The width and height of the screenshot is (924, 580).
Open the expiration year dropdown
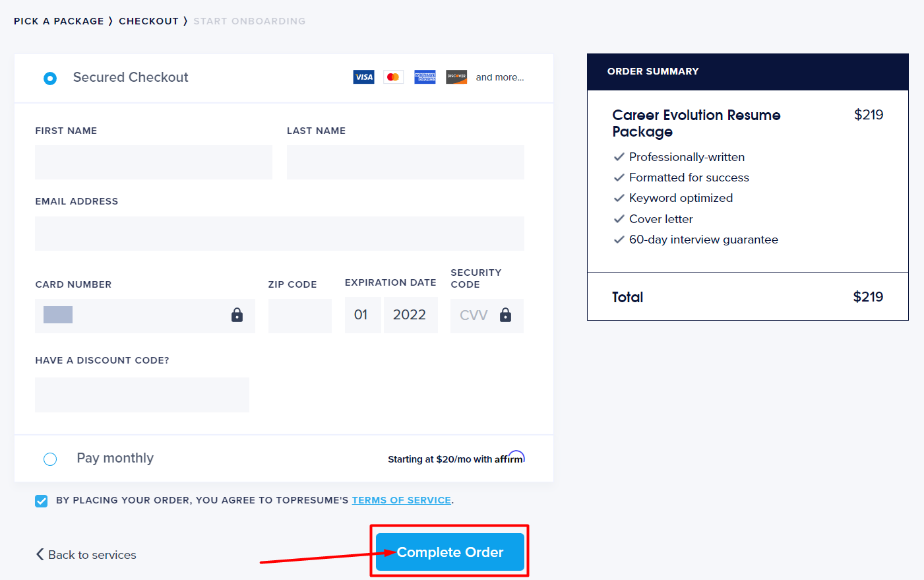[410, 315]
